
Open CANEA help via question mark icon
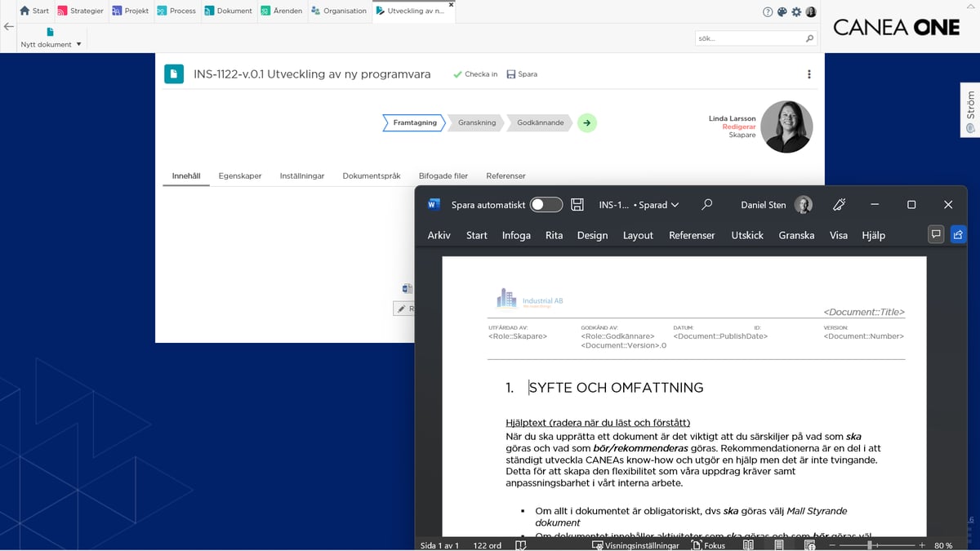tap(768, 11)
